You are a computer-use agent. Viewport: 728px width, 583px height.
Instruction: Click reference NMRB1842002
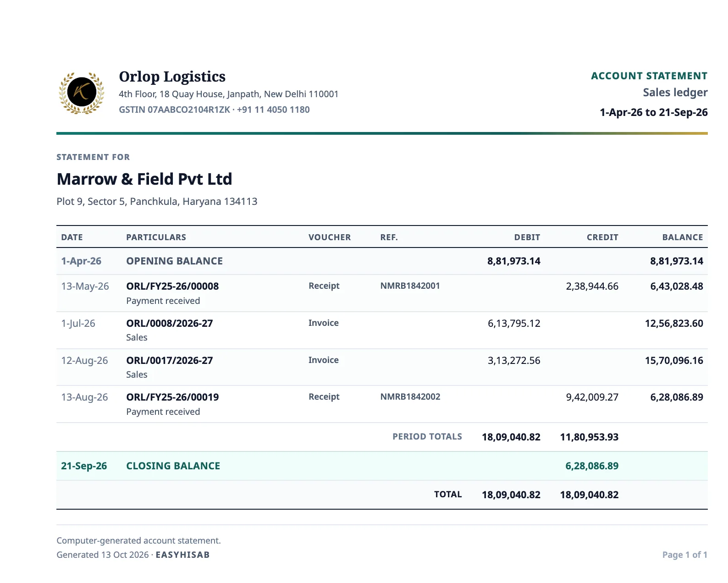pos(410,397)
